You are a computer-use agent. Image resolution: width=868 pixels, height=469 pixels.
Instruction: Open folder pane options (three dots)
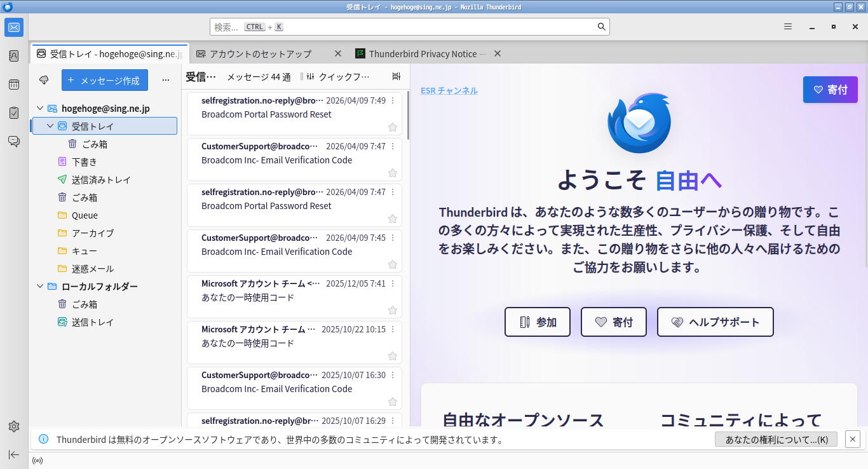[x=166, y=80]
